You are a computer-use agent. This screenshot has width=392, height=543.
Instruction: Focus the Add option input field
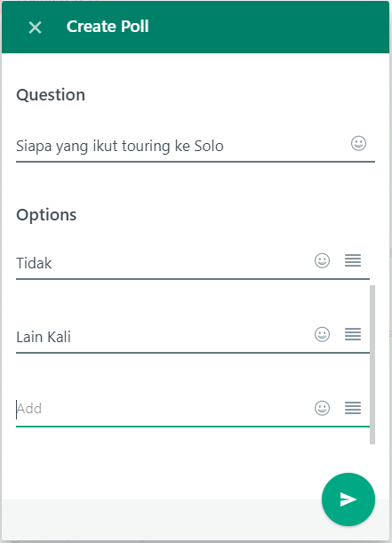click(x=163, y=409)
